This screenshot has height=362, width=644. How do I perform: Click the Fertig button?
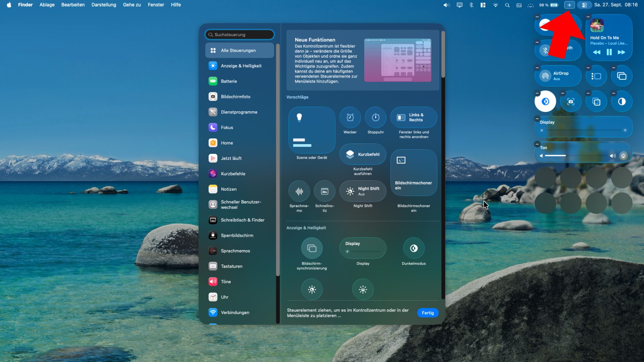click(x=428, y=313)
